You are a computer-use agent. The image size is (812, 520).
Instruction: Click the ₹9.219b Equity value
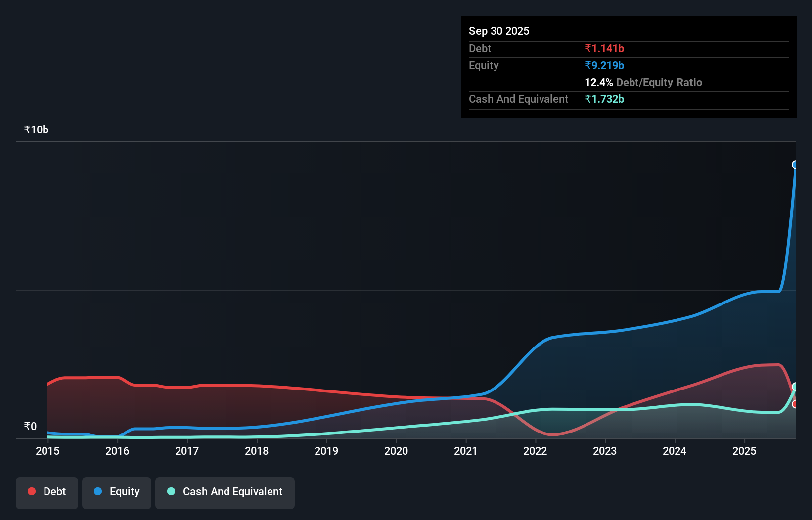click(604, 65)
